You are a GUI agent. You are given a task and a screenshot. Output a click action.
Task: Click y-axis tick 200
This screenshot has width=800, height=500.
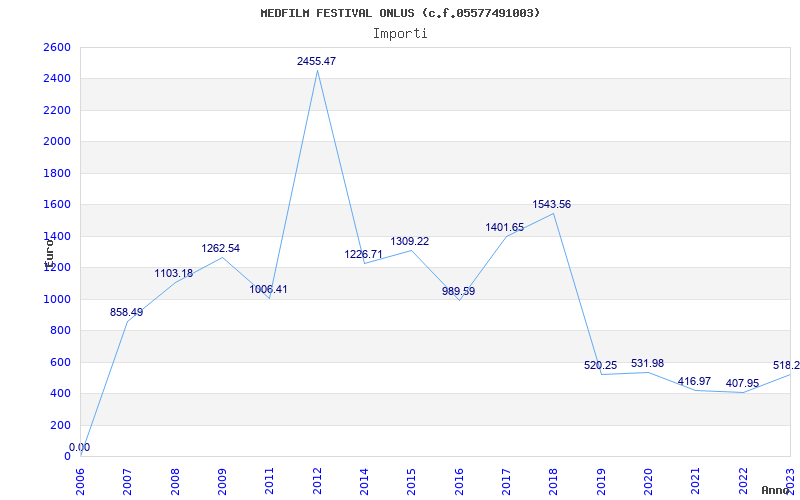click(x=60, y=425)
